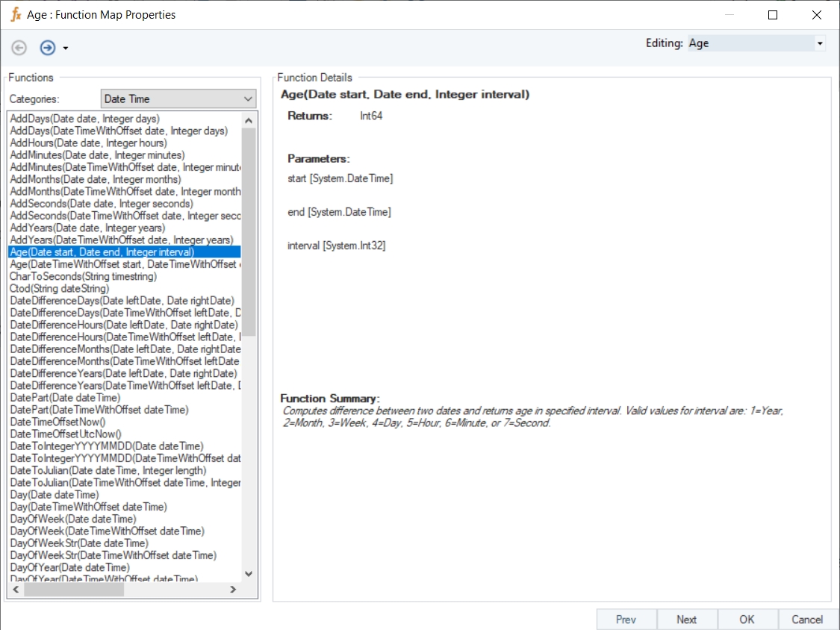
Task: Select the Ctod(String dateString) function
Action: click(x=59, y=288)
